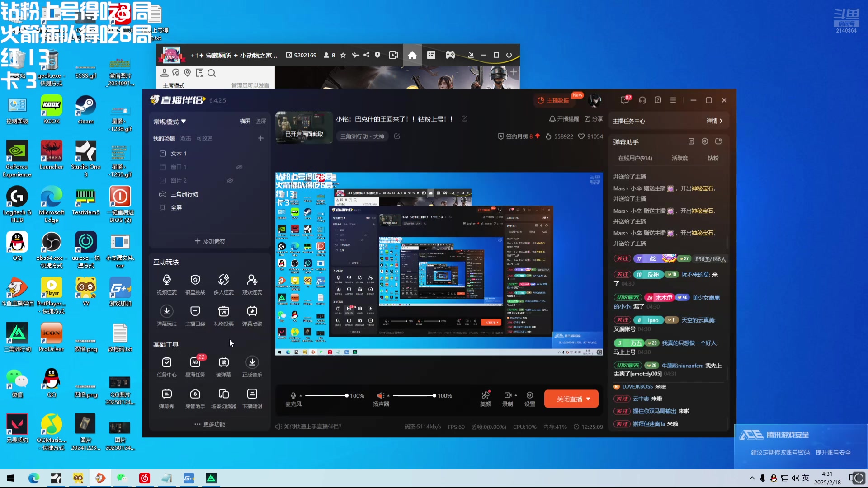Click home icon in YY window
Viewport: 868px width, 488px height.
pos(412,55)
